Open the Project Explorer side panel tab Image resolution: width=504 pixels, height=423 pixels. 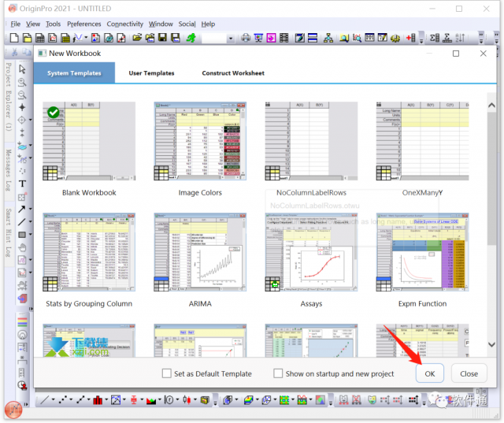click(9, 96)
